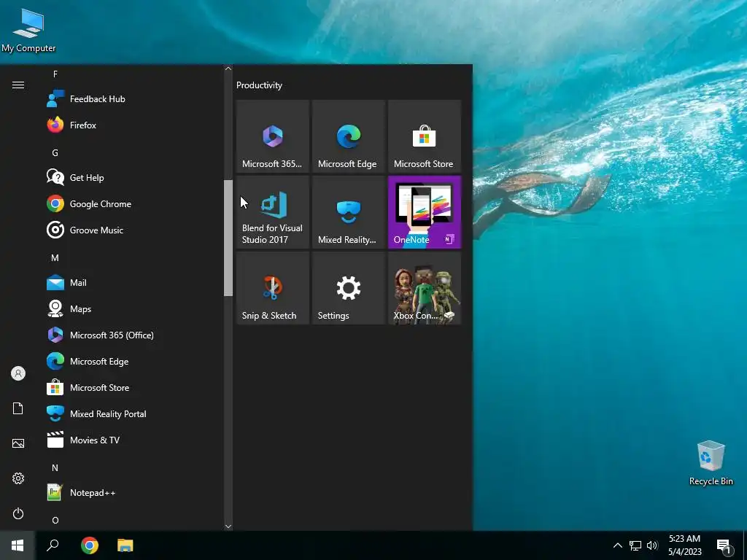Image resolution: width=747 pixels, height=560 pixels.
Task: Click the Windows Start button
Action: coord(18,545)
